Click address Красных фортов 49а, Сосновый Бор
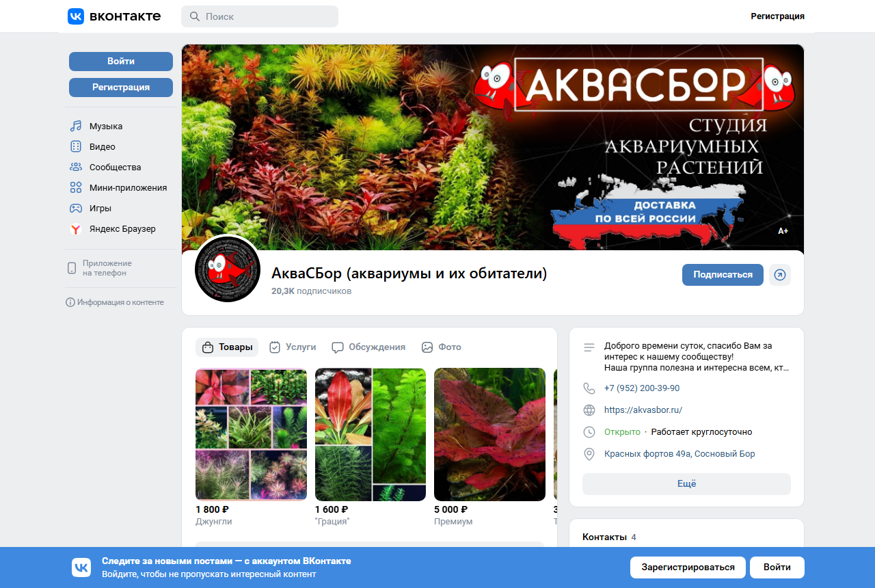The height and width of the screenshot is (588, 875). pyautogui.click(x=679, y=454)
